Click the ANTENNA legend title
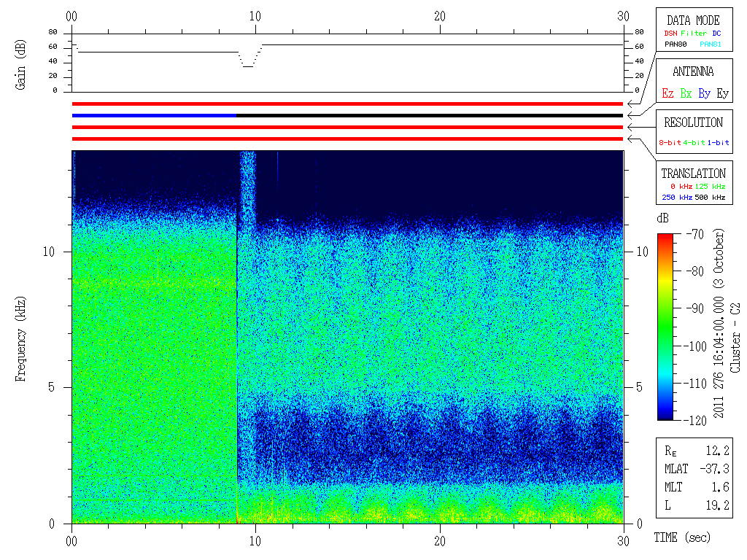This screenshot has width=747, height=560. click(x=693, y=71)
